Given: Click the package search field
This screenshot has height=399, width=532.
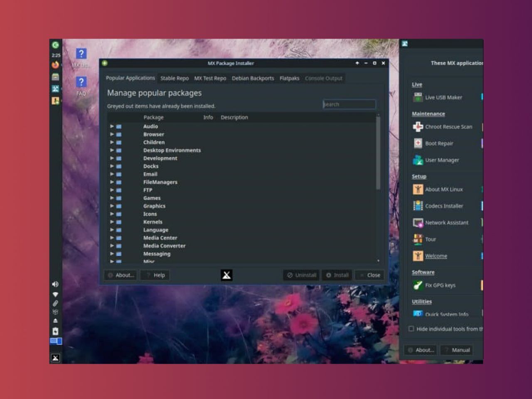Looking at the screenshot, I should click(x=349, y=104).
